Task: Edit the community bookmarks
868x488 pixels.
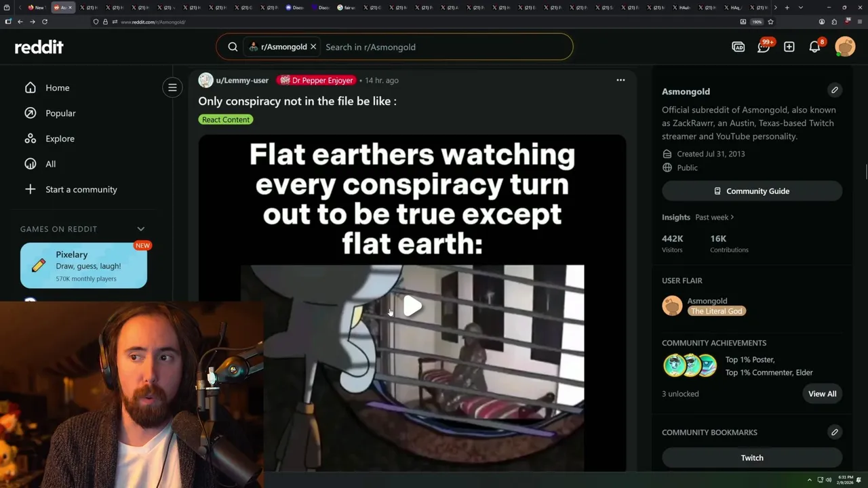Action: coord(835,432)
